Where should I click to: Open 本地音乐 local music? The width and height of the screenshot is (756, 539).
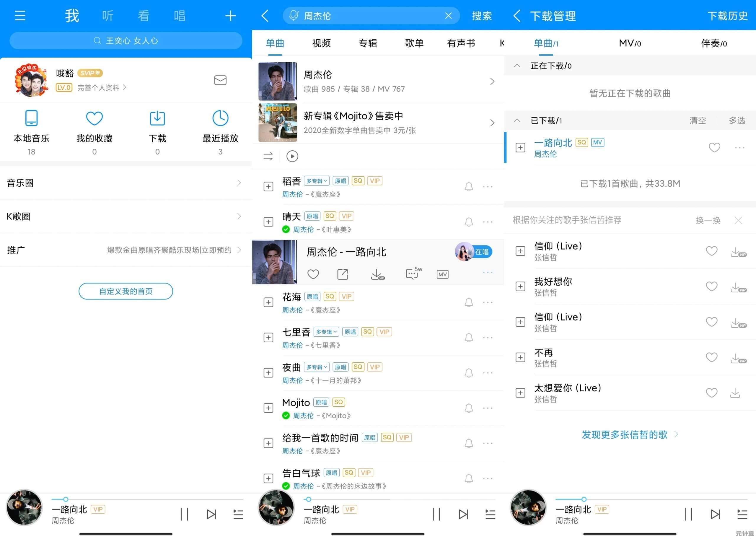point(31,132)
